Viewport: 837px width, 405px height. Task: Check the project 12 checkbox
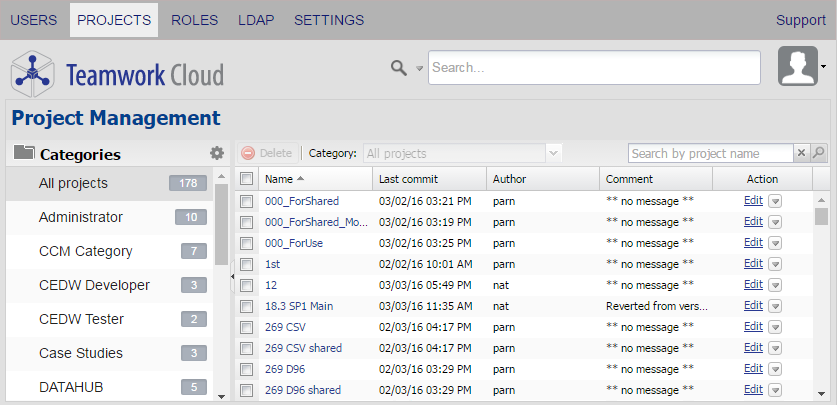(x=246, y=285)
